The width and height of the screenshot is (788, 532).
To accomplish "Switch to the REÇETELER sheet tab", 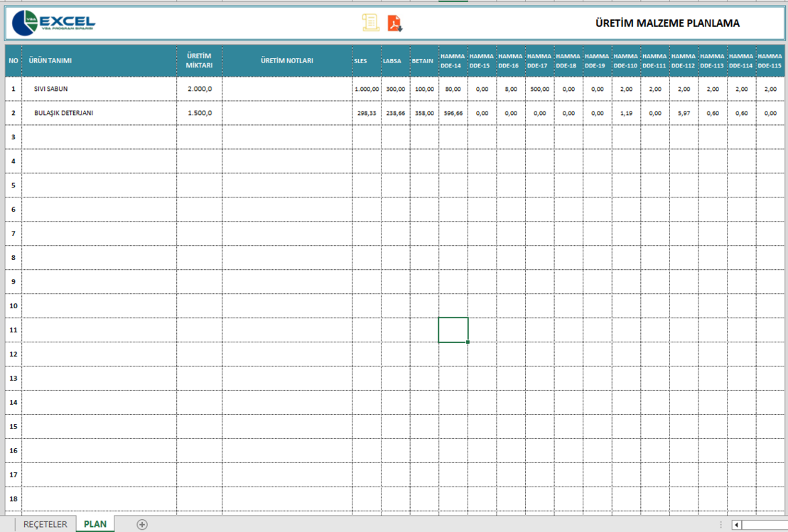I will [45, 524].
